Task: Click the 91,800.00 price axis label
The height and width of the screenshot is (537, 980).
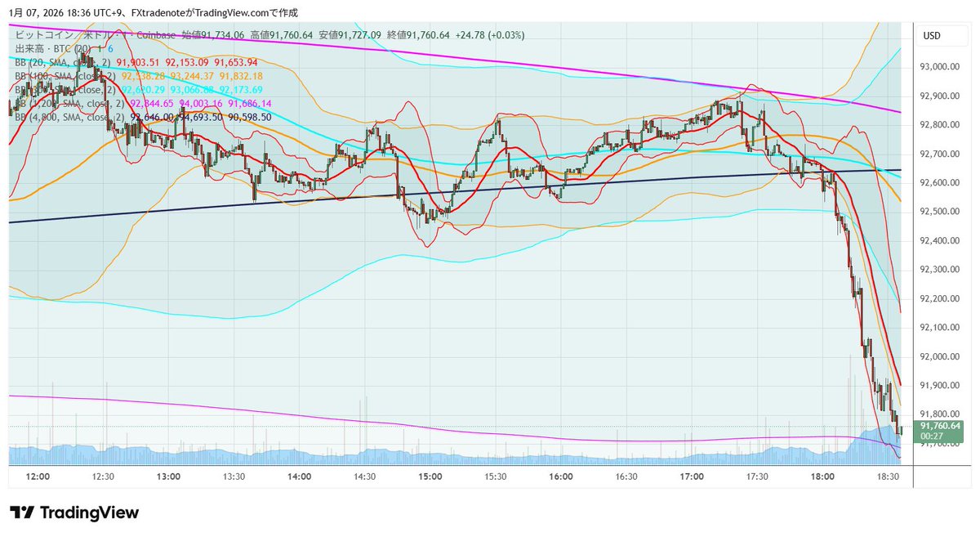Action: click(939, 415)
